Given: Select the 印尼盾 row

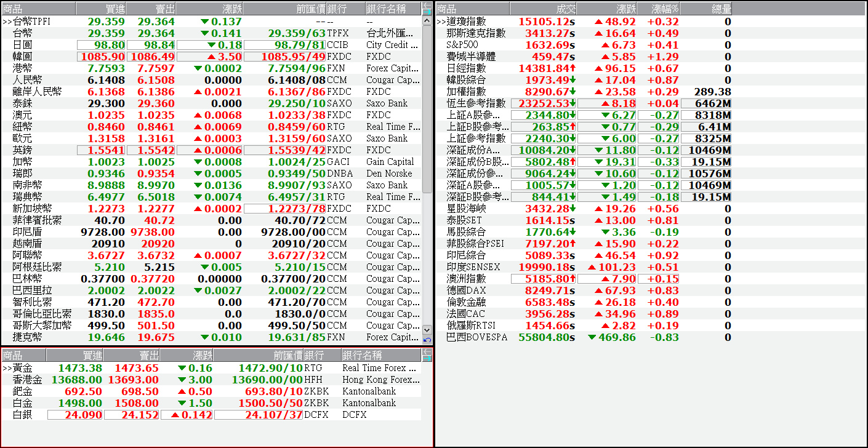Looking at the screenshot, I should (x=211, y=232).
